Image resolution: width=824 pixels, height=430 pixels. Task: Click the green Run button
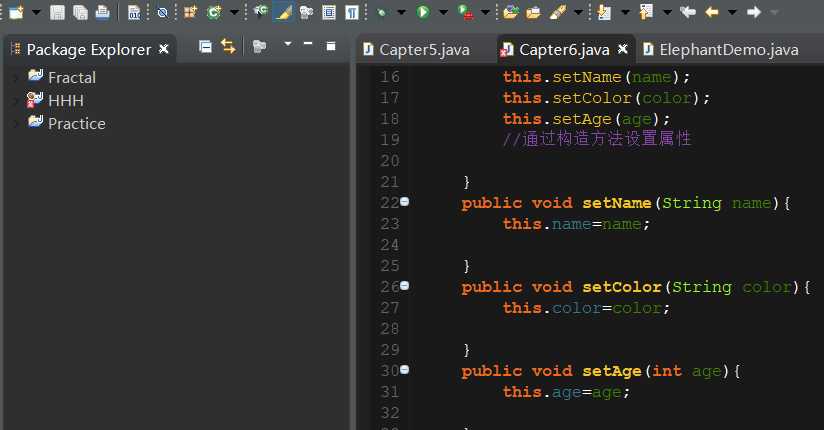tap(423, 12)
